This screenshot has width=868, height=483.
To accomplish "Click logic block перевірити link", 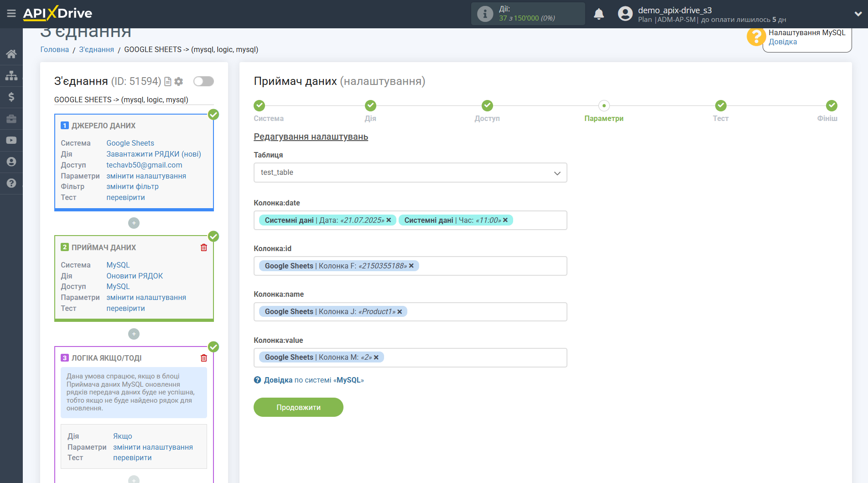I will [x=132, y=457].
